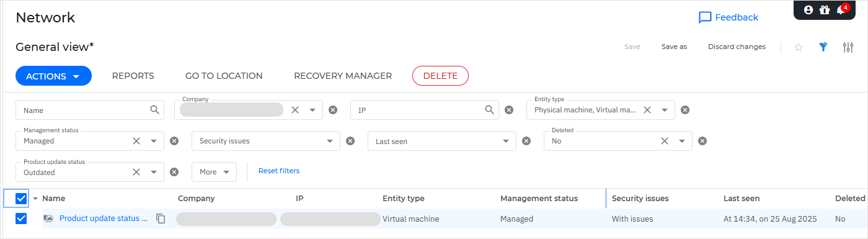Open column settings sliders icon
Screen dimensions: 868x239
point(848,47)
